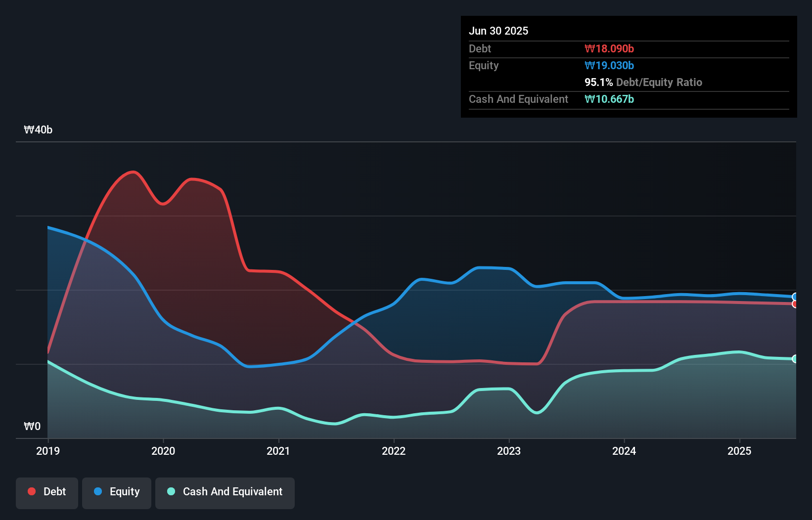Click the equity peak near late 2022
The width and height of the screenshot is (812, 520).
click(492, 268)
